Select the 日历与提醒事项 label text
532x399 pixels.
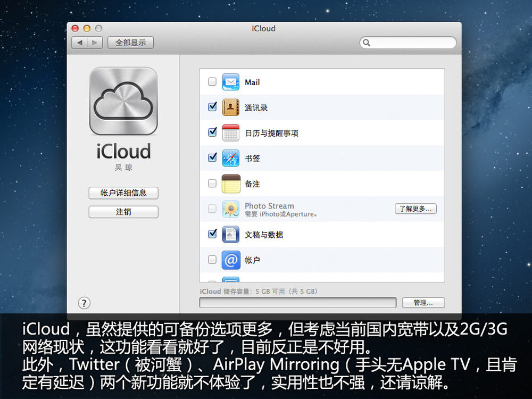pos(271,134)
